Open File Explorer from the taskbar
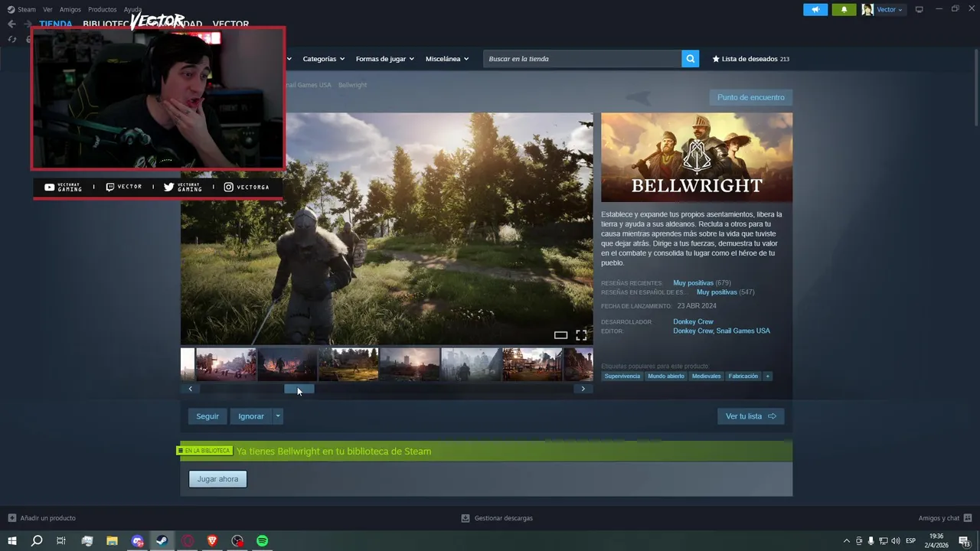Image resolution: width=980 pixels, height=551 pixels. (112, 541)
